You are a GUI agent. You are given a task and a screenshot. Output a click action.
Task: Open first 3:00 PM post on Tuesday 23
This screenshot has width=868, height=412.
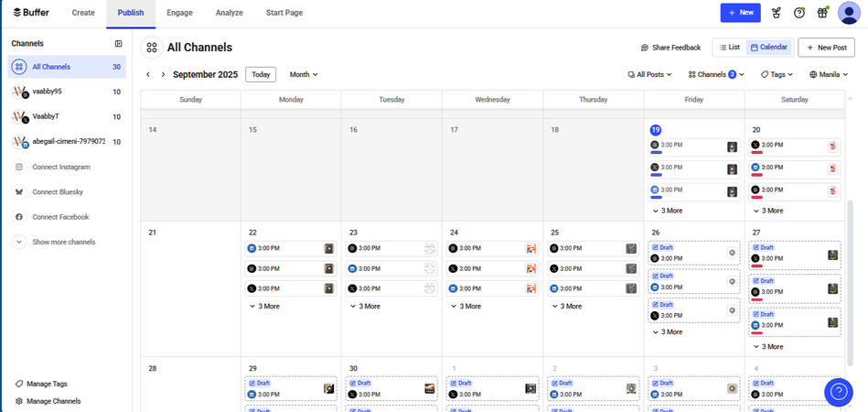tap(391, 249)
